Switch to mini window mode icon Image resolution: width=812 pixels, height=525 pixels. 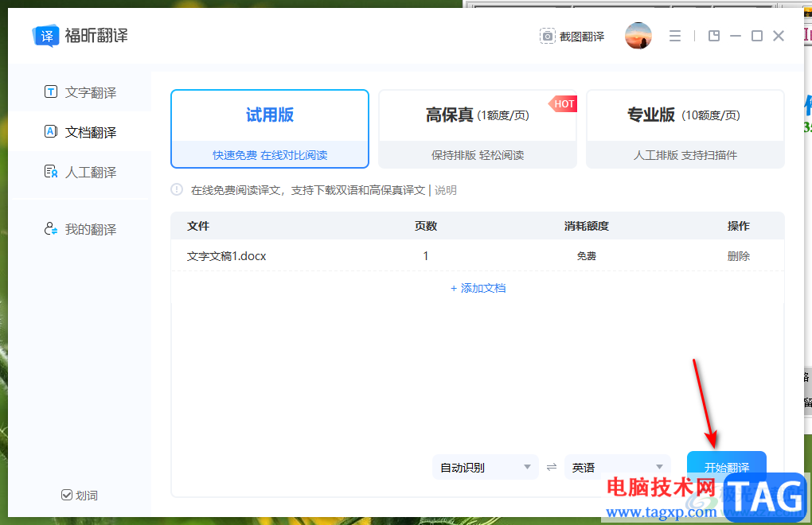coord(714,36)
